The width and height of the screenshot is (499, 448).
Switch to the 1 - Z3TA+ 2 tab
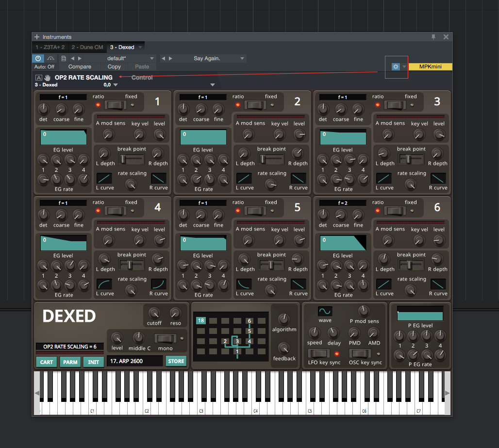tap(49, 47)
